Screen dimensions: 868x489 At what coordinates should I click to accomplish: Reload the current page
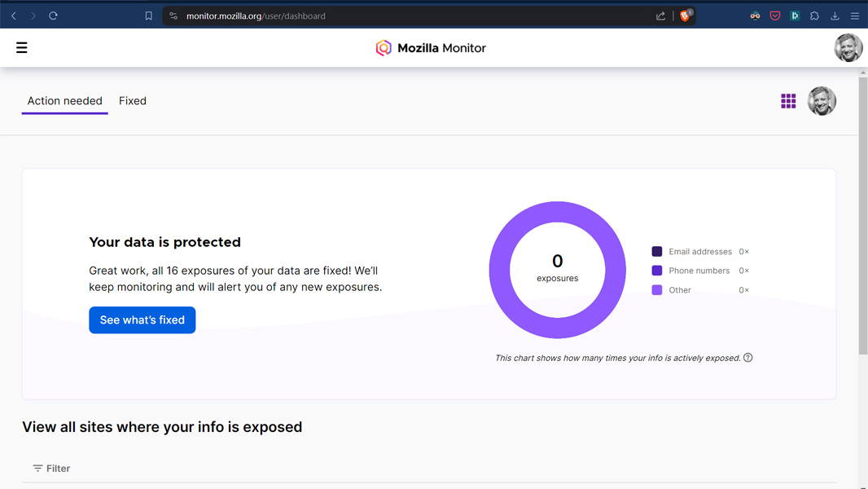53,15
